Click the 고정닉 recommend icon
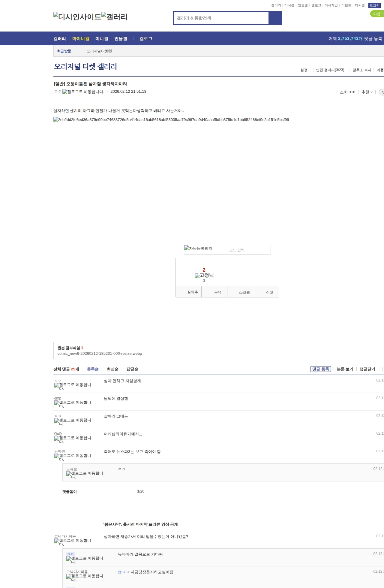The image size is (384, 588). [204, 276]
